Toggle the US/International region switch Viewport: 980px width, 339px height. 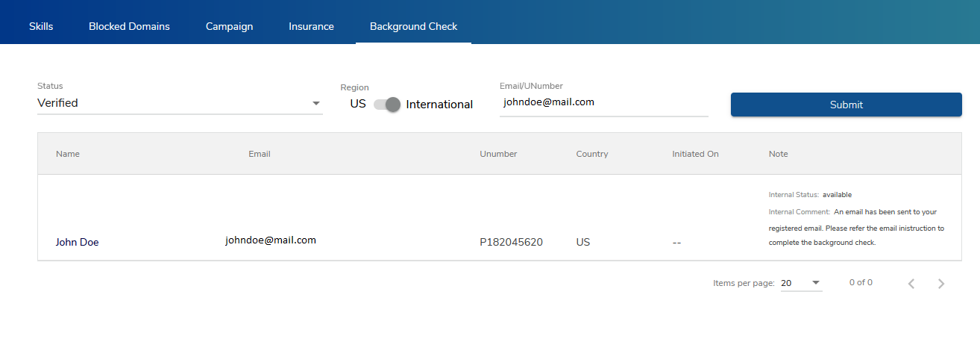pyautogui.click(x=387, y=105)
